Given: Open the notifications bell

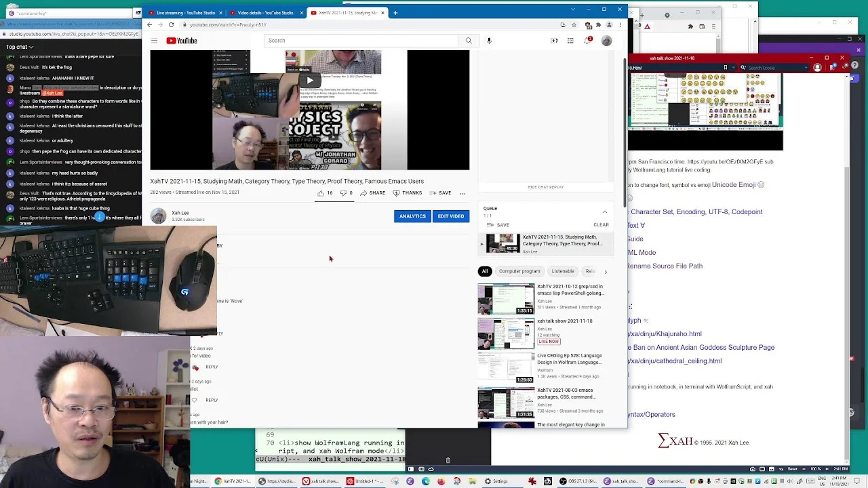Looking at the screenshot, I should (x=587, y=41).
